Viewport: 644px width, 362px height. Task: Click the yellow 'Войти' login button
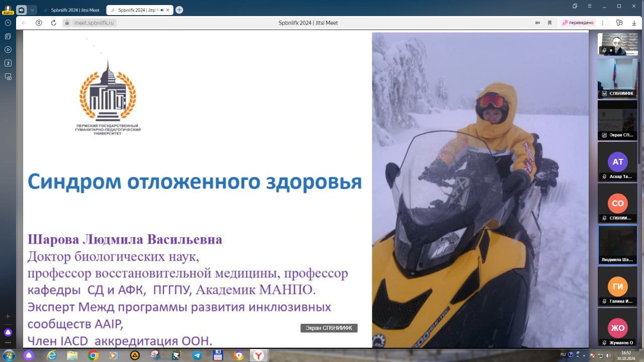click(8, 13)
